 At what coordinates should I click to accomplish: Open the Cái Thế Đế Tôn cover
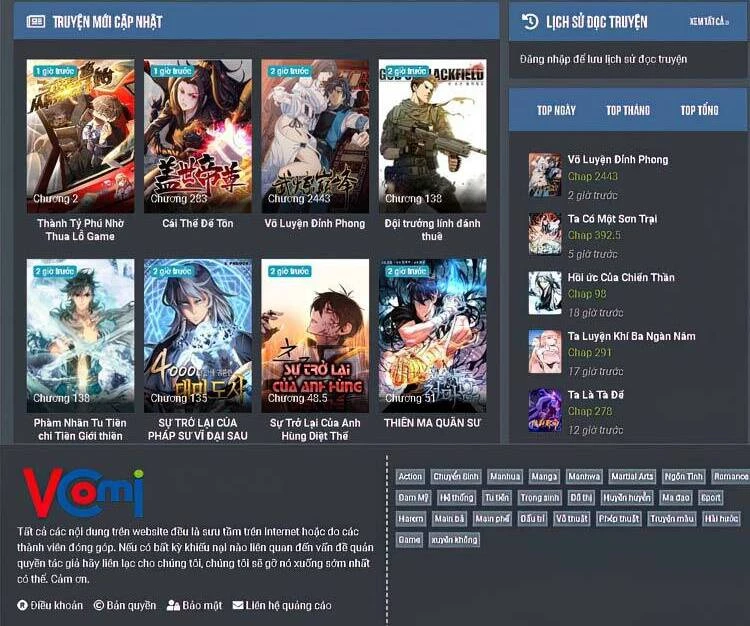197,135
